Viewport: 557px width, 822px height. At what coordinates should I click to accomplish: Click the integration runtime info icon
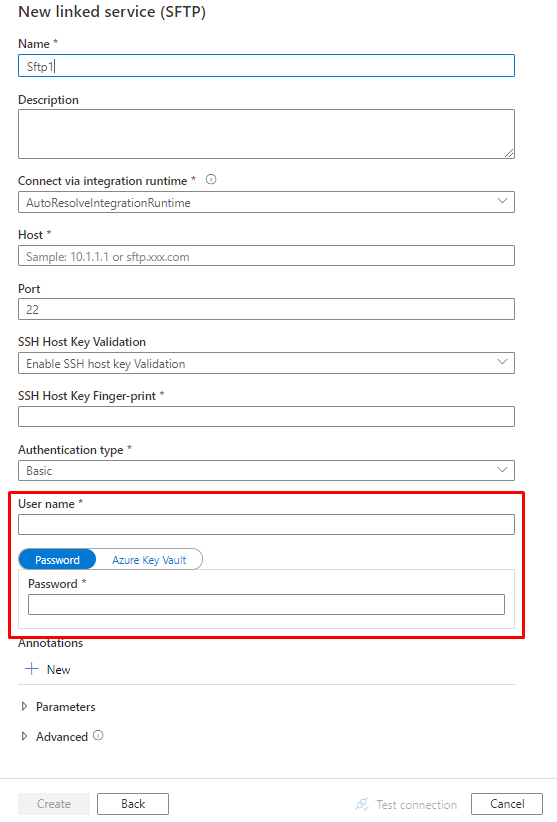pos(211,180)
